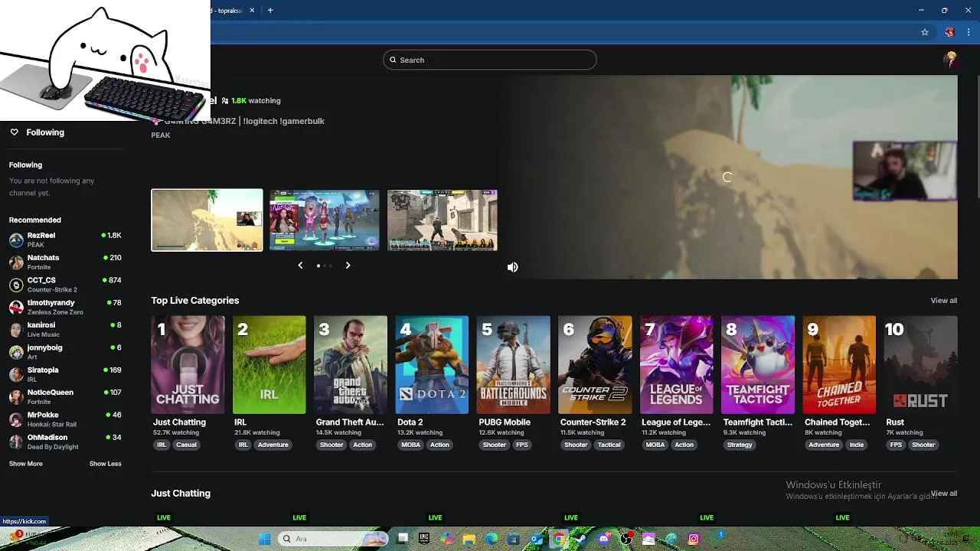Go to next featured stream with right arrow
Image resolution: width=980 pixels, height=551 pixels.
point(348,266)
